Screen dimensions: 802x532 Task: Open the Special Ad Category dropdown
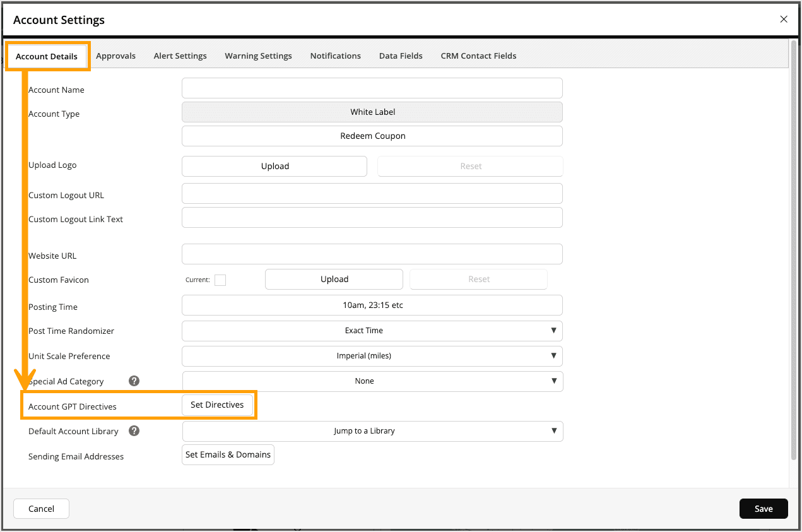point(372,381)
